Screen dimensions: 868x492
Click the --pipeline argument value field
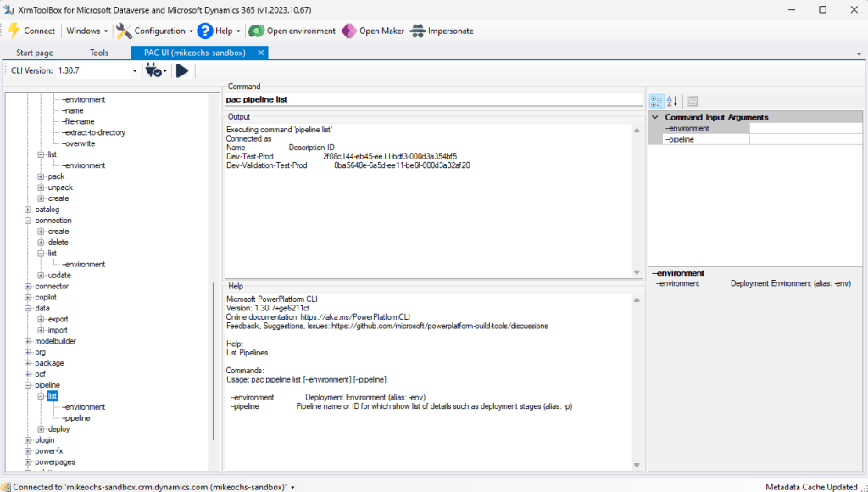805,140
